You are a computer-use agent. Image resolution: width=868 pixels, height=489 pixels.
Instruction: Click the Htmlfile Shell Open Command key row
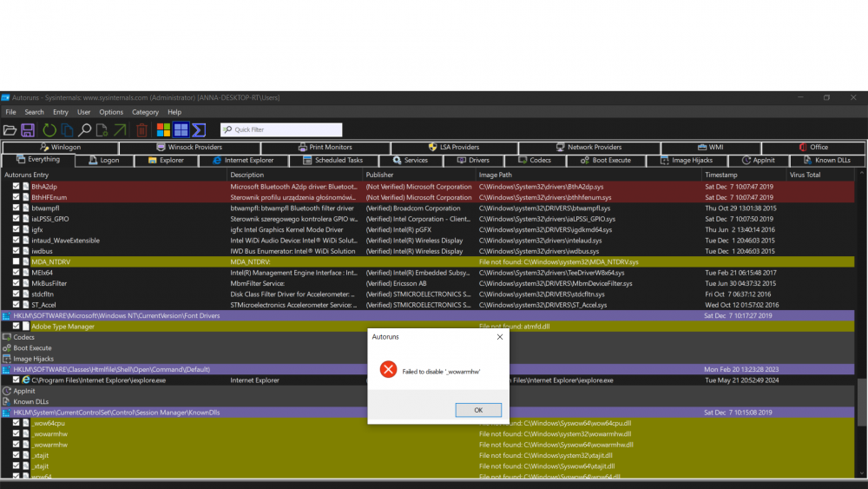tap(113, 369)
